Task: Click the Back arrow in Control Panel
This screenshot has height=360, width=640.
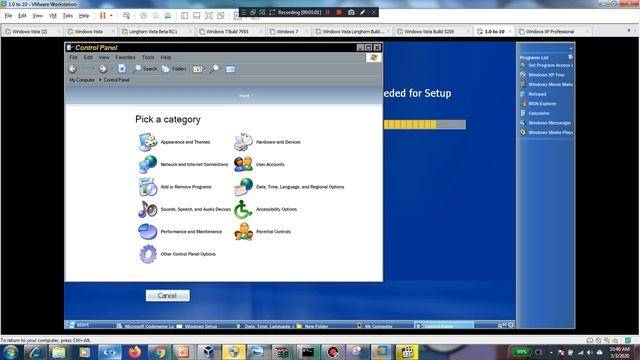Action: coord(73,69)
